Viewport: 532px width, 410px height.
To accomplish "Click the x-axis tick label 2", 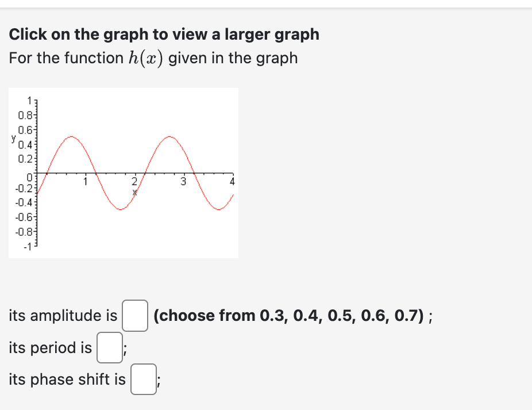I will [x=134, y=181].
